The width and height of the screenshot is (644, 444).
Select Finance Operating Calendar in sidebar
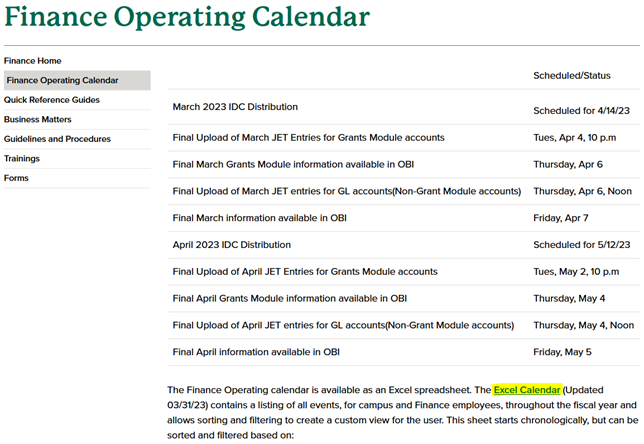pyautogui.click(x=62, y=81)
